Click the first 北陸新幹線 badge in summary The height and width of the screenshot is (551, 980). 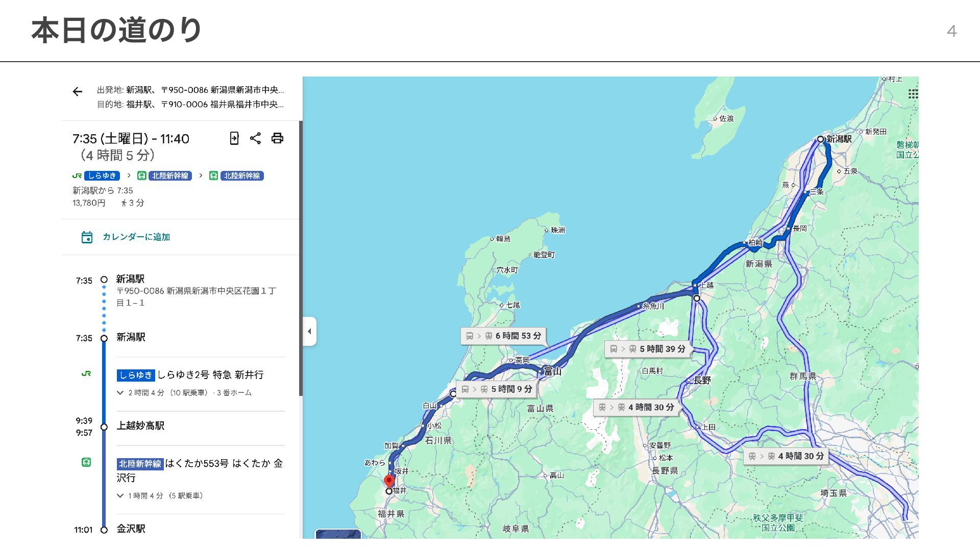(x=170, y=176)
